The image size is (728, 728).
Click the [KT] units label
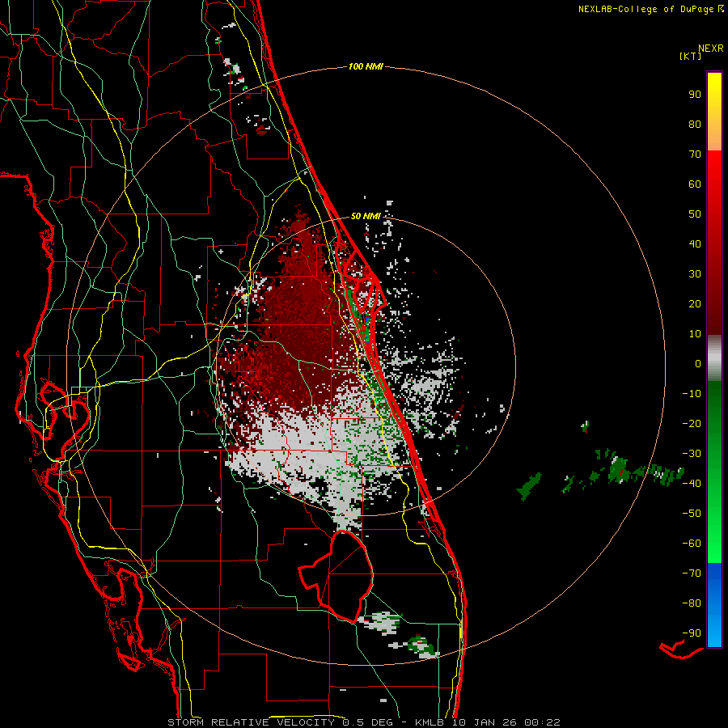coord(691,56)
